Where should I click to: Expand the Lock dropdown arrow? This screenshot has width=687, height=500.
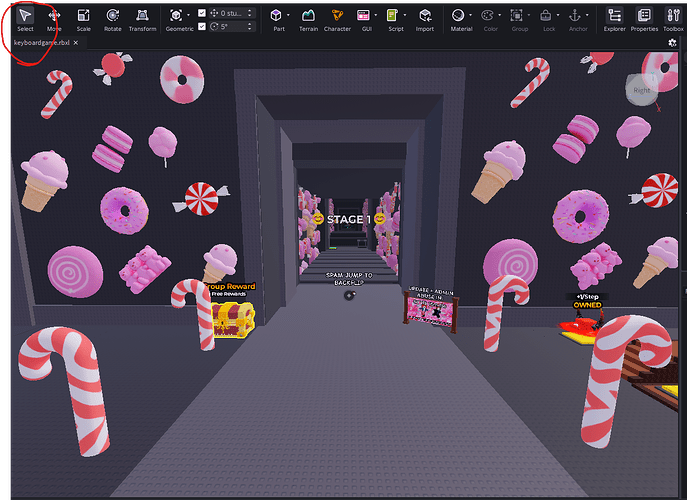557,15
